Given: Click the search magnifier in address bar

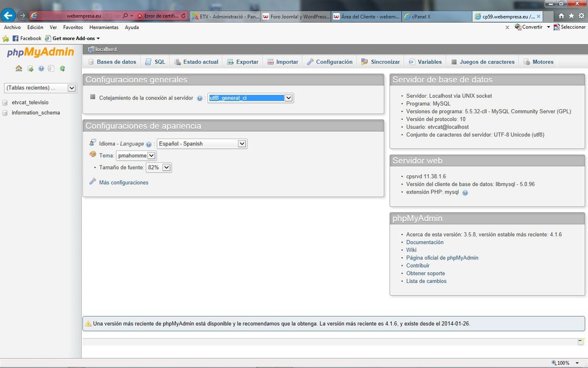Looking at the screenshot, I should (125, 16).
